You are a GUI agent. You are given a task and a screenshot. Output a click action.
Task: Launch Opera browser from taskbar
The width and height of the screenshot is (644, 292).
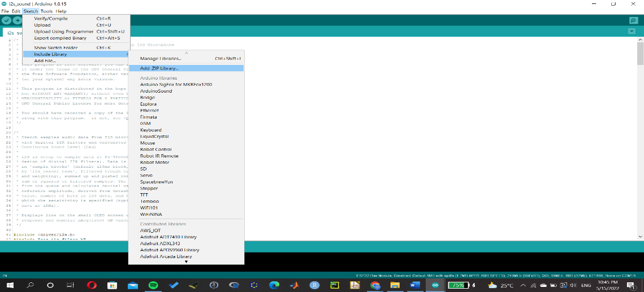coord(92,285)
